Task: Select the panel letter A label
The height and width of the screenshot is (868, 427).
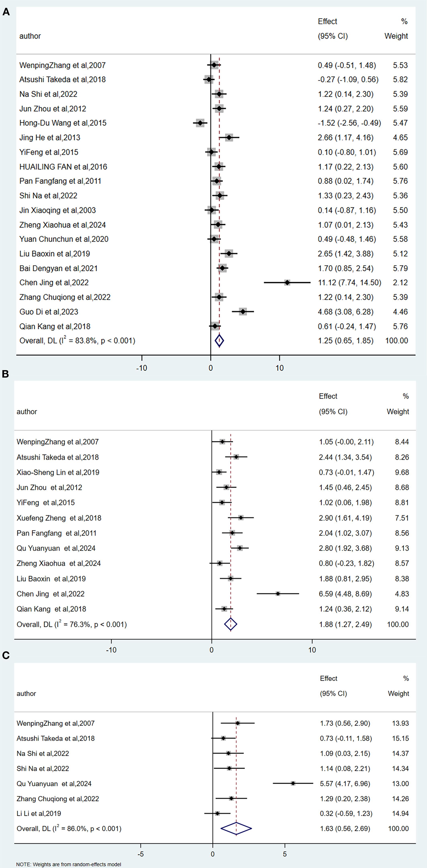Action: pos(6,12)
